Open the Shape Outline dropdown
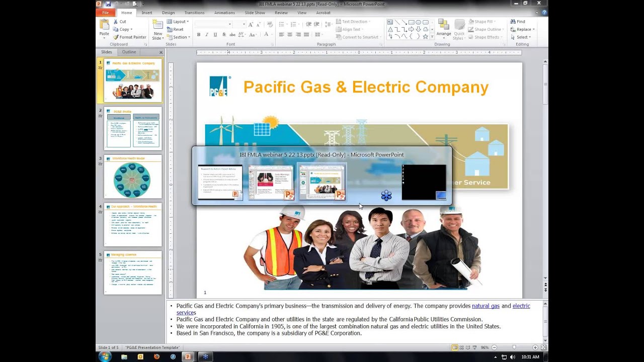 pos(486,29)
